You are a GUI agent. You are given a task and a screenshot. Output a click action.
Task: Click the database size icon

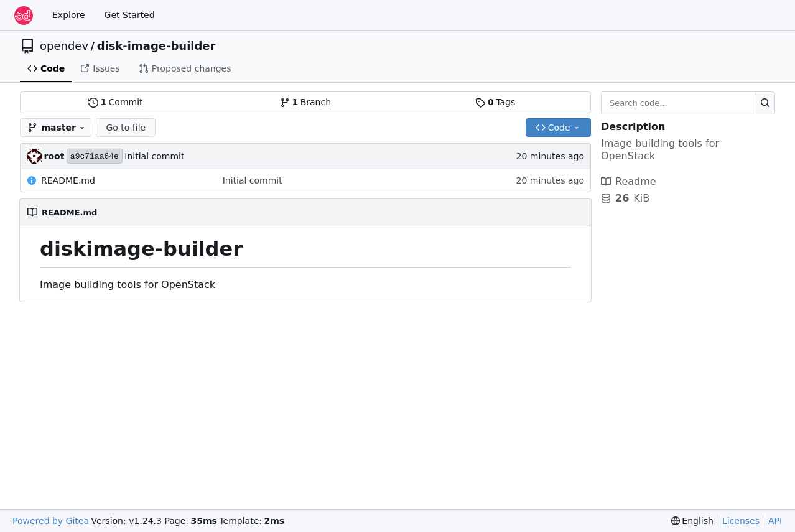[x=606, y=198]
